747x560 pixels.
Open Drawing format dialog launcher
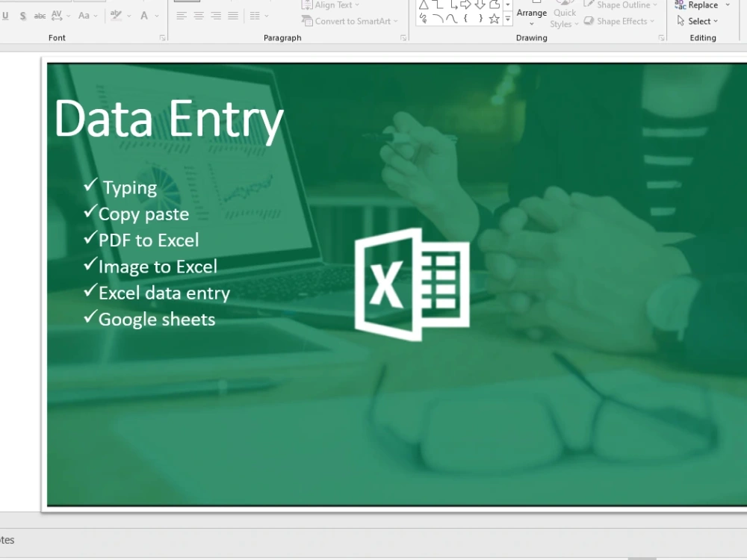click(x=662, y=37)
